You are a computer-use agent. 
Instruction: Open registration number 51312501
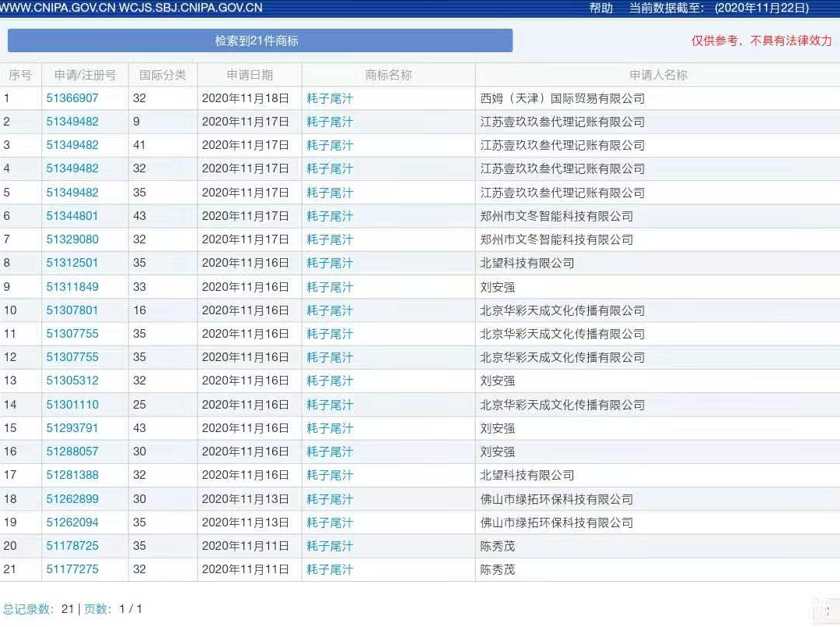point(73,263)
